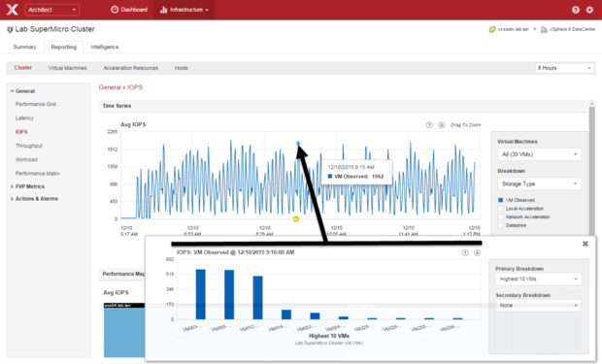The image size is (602, 364).
Task: Click help icon in IOPS VM Observed popup
Action: tap(465, 252)
